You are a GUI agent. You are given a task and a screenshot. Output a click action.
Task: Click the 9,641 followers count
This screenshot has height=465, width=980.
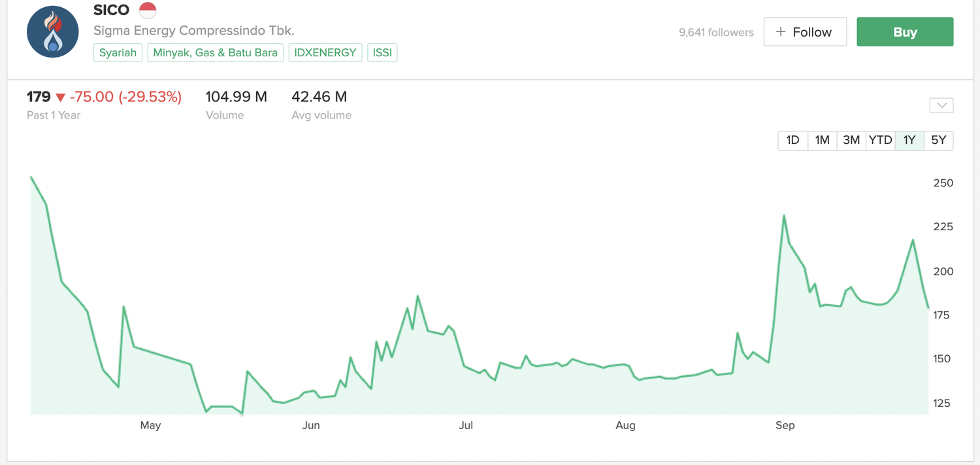tap(715, 32)
